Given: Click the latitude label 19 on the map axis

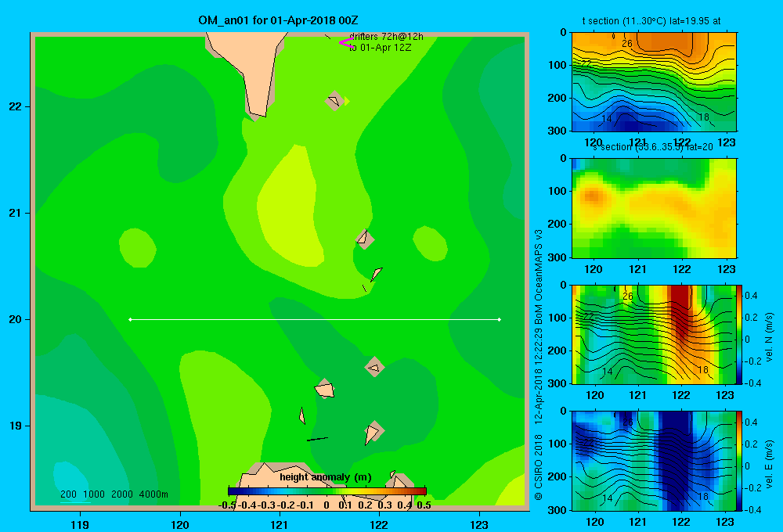Looking at the screenshot, I should (16, 426).
